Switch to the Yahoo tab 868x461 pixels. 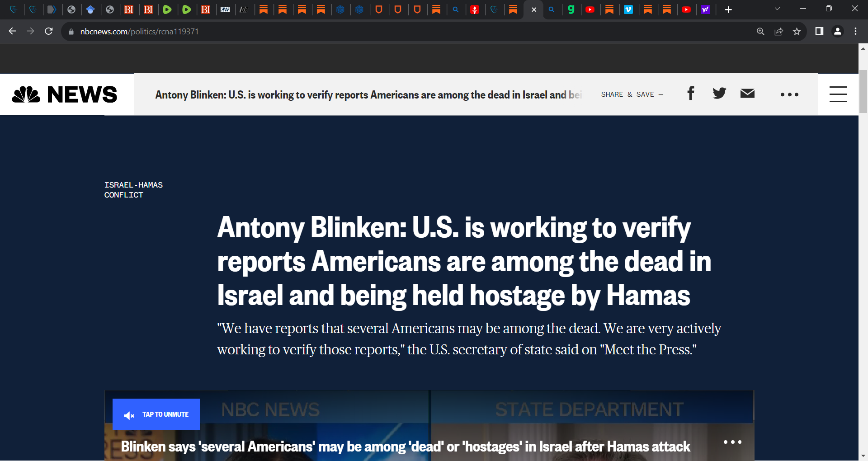click(x=705, y=9)
